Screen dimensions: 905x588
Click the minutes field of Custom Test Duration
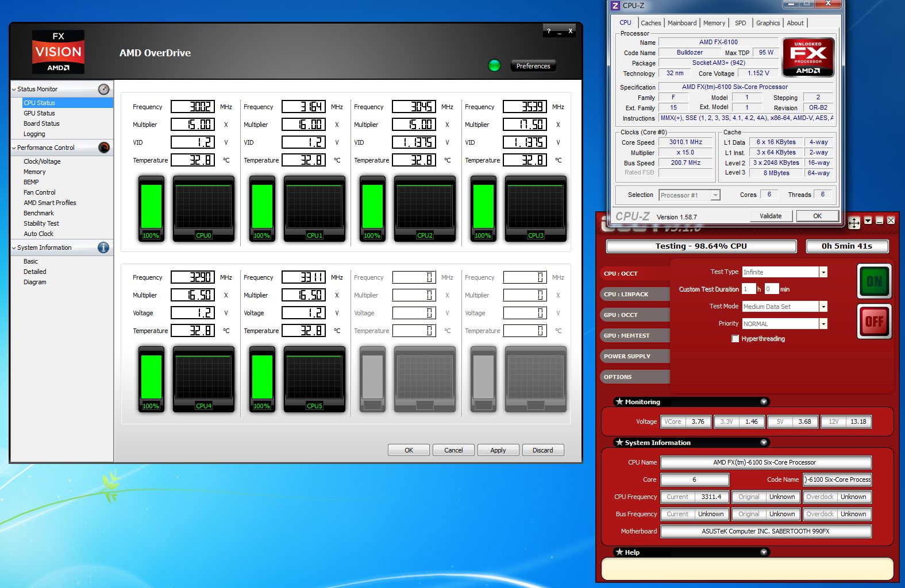[771, 289]
